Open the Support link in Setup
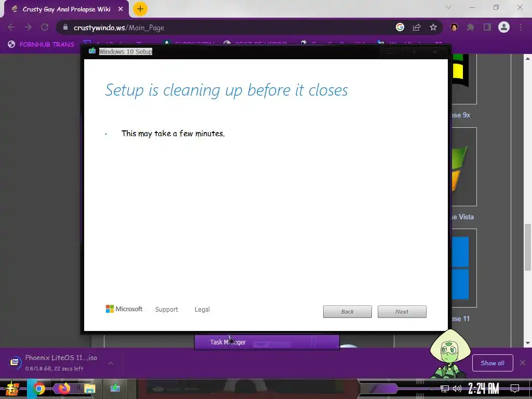This screenshot has width=532, height=399. tap(167, 310)
